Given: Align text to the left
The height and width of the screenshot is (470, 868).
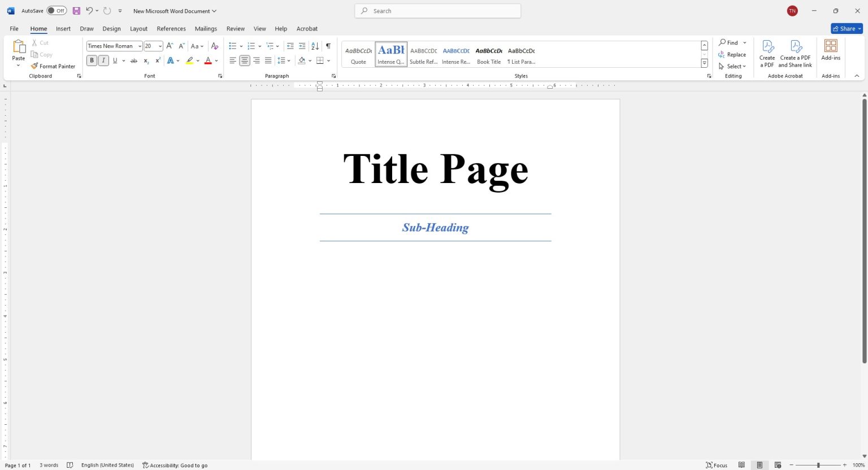Looking at the screenshot, I should click(232, 60).
